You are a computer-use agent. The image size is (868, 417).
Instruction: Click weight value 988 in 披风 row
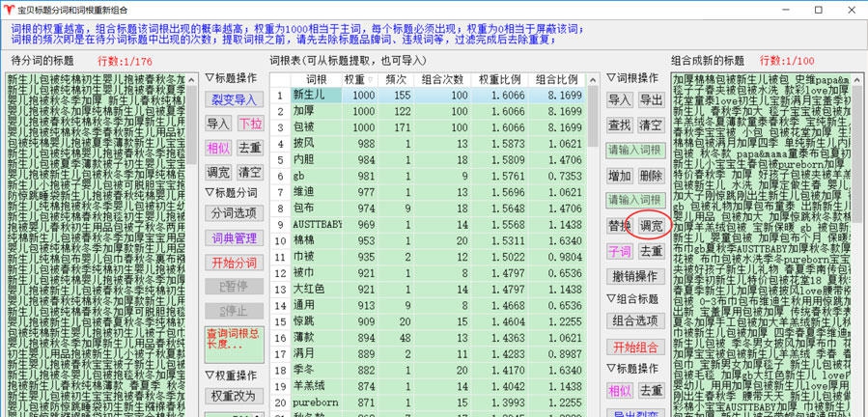click(x=359, y=144)
